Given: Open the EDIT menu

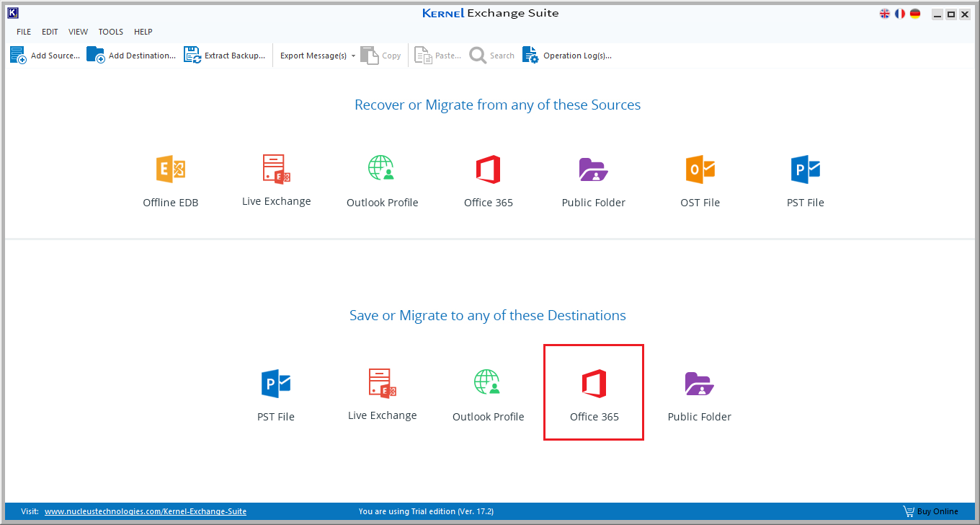Looking at the screenshot, I should tap(50, 32).
